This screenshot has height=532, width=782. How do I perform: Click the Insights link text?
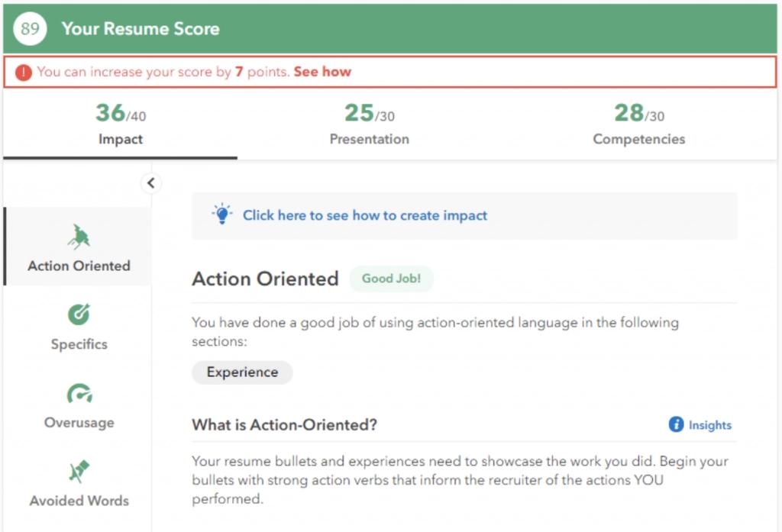point(709,425)
